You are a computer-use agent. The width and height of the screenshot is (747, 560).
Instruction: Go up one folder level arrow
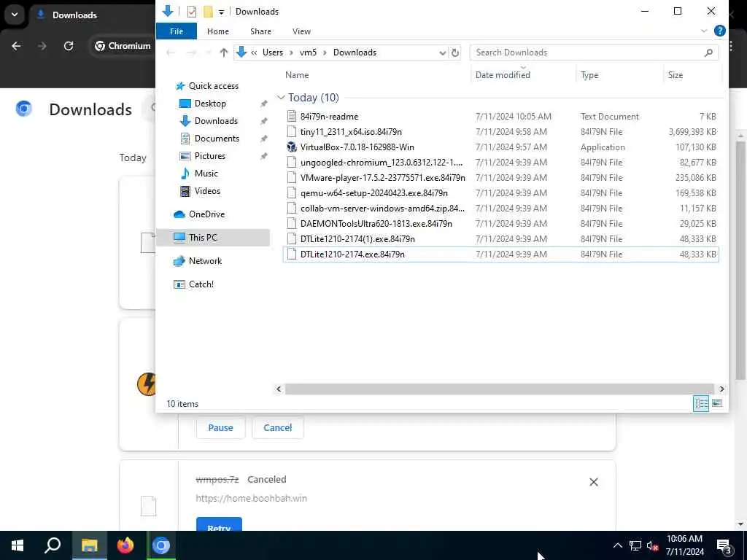click(223, 52)
